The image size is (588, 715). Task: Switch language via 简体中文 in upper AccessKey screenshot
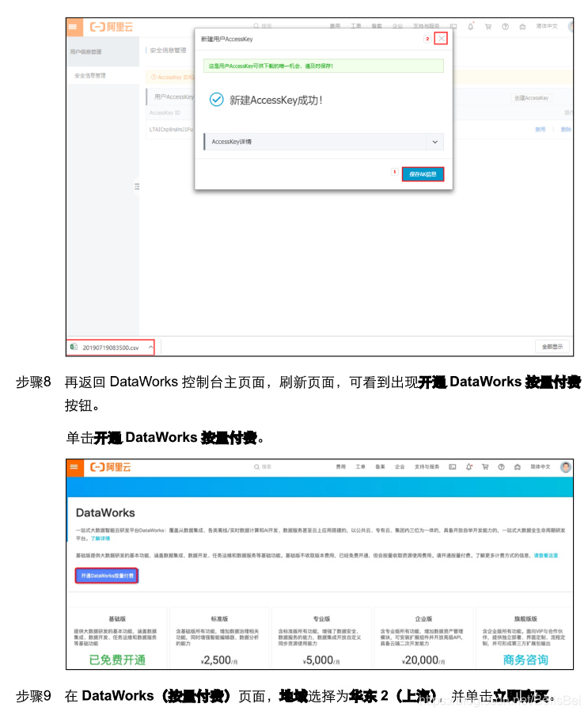coord(547,26)
